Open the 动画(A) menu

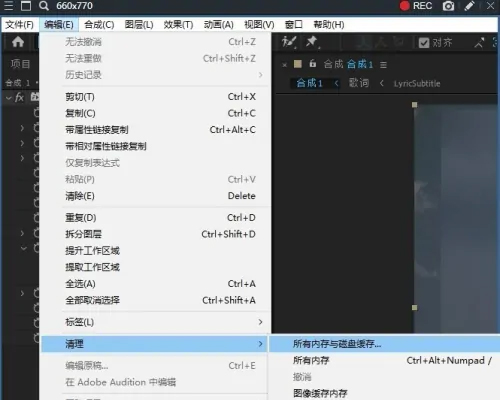(218, 25)
